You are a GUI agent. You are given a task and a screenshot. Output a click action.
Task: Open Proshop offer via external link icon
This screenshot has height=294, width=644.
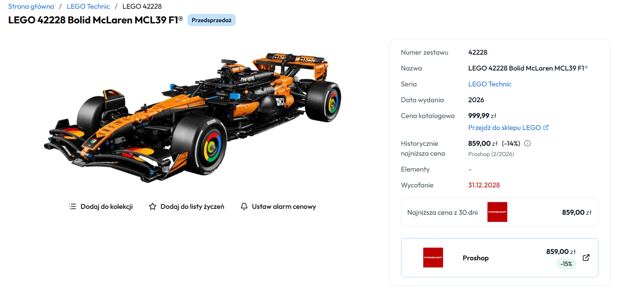tap(586, 258)
